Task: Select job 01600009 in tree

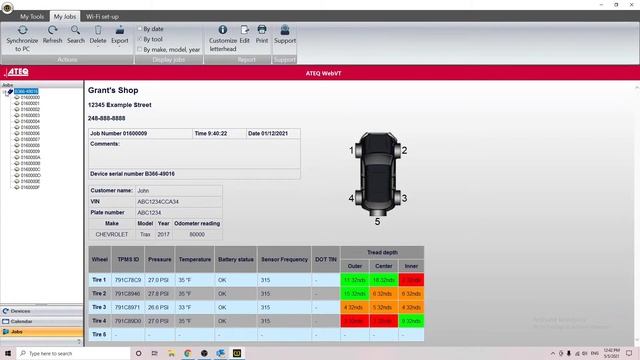Action: tap(30, 151)
